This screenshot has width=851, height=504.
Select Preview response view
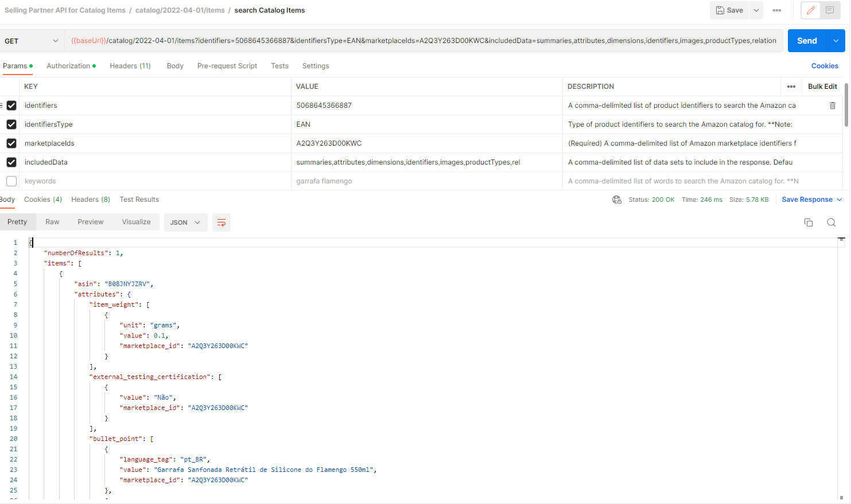[91, 222]
